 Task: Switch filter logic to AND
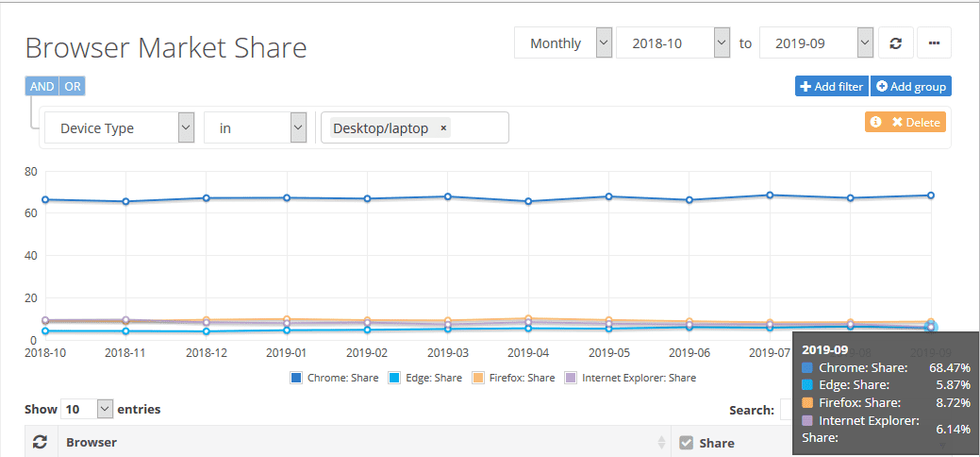click(x=42, y=87)
